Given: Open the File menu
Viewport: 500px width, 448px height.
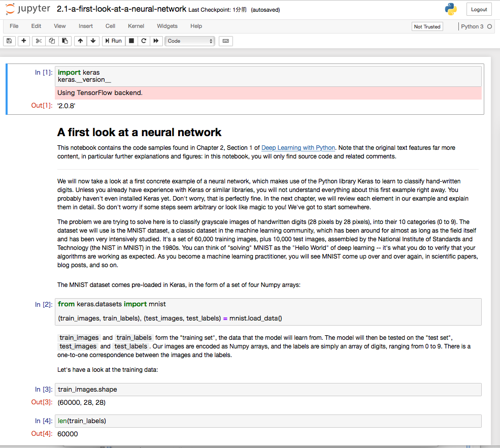Looking at the screenshot, I should pos(14,26).
